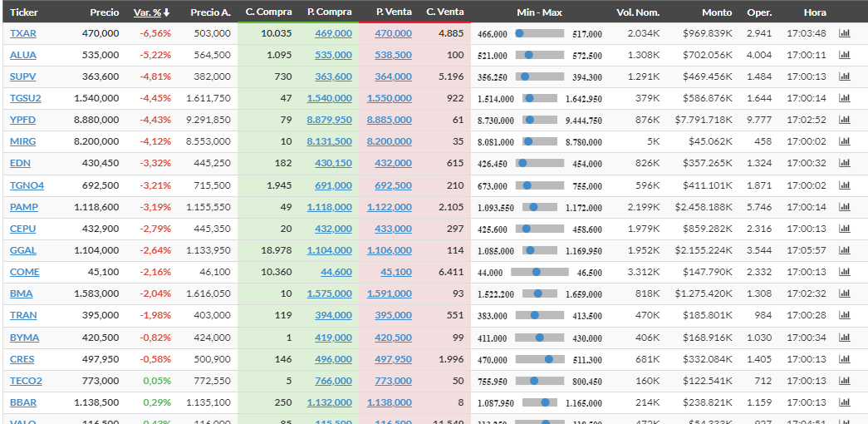Click COME nominal volume 3.312K

pyautogui.click(x=644, y=272)
